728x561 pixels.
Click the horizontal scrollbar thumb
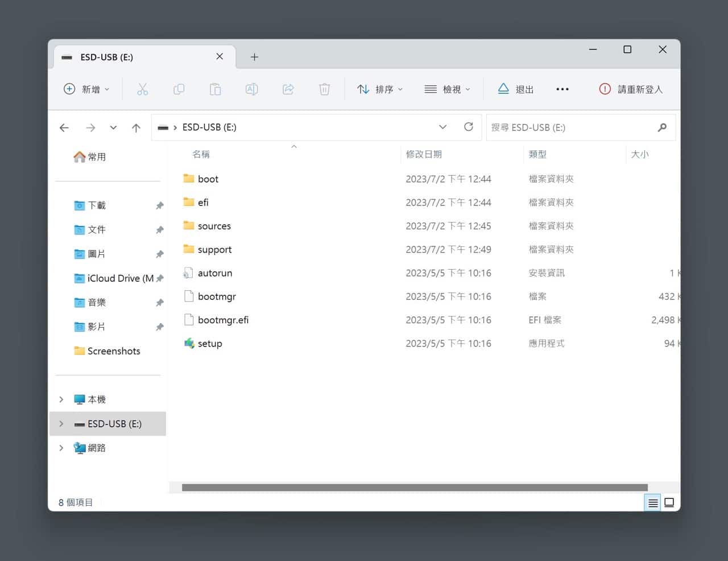click(415, 488)
